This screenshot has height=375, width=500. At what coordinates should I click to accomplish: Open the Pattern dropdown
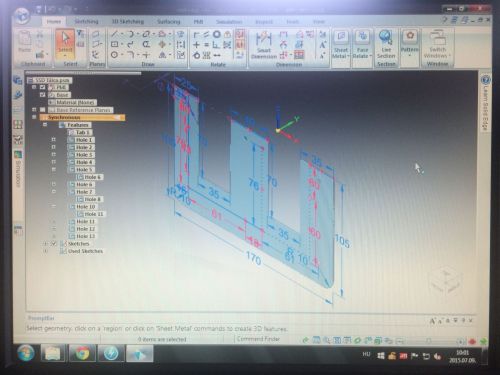click(x=410, y=44)
